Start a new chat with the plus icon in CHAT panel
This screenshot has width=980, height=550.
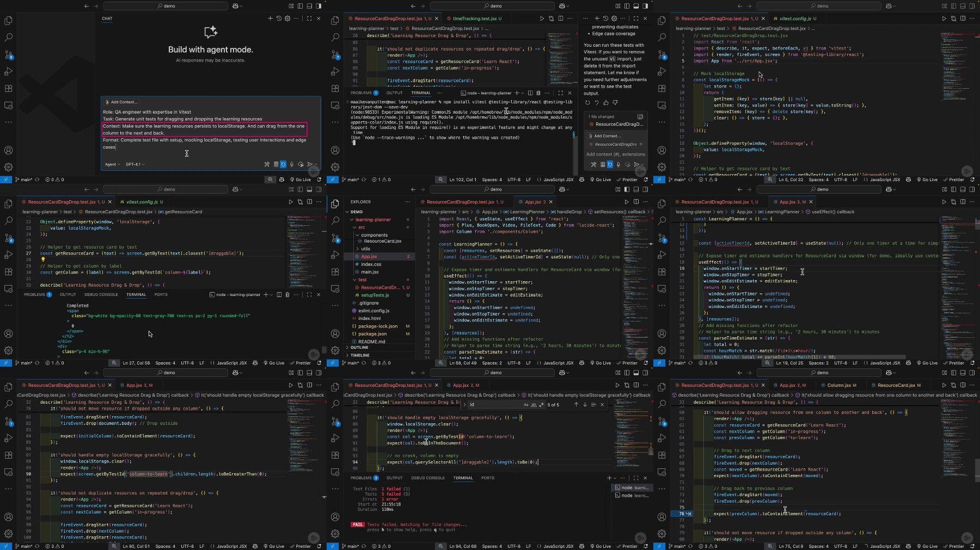(270, 18)
